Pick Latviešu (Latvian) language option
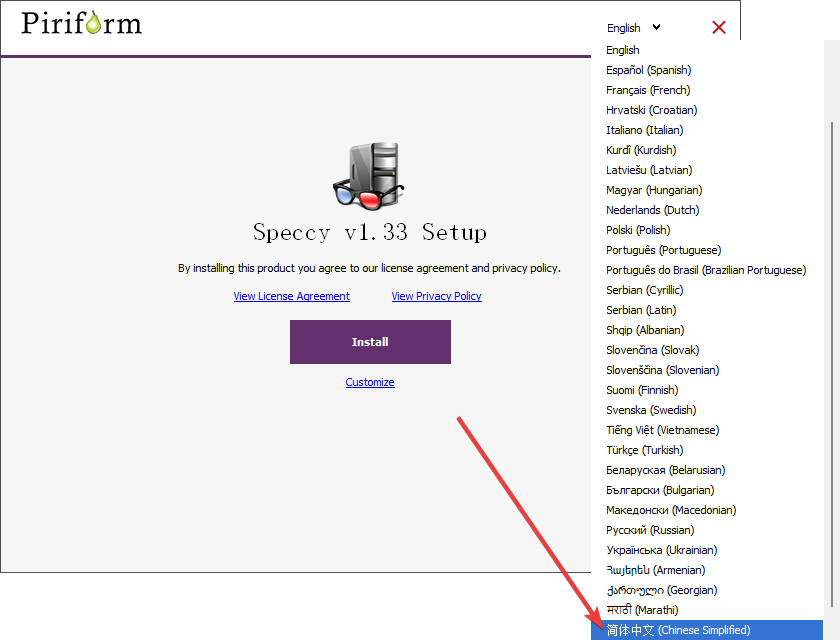 click(x=707, y=170)
